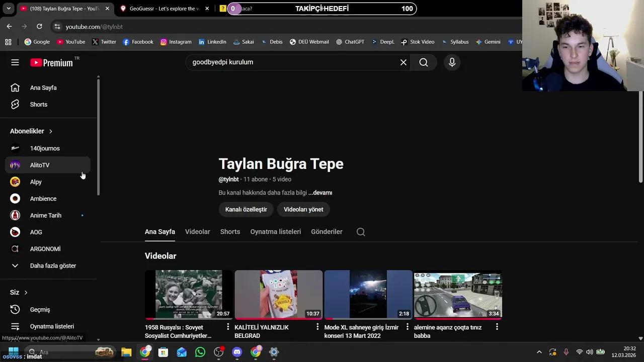Open the AlitoTV subscription channel
644x362 pixels.
48,165
